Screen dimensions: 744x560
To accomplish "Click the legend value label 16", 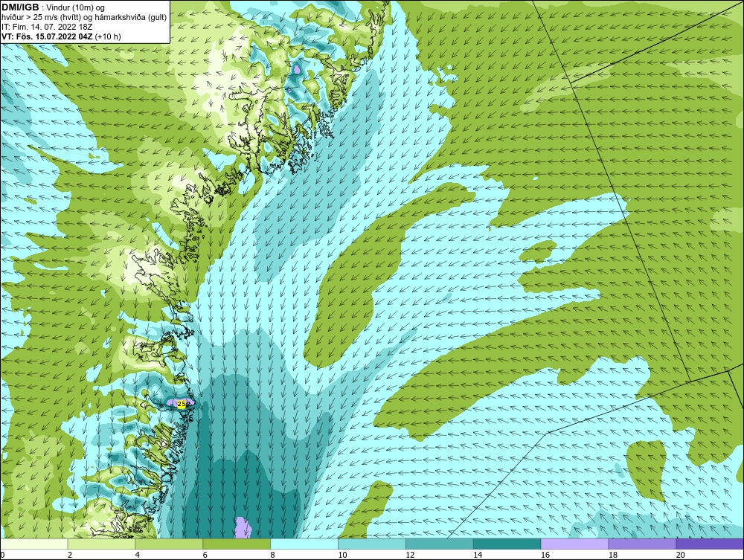I will click(545, 555).
